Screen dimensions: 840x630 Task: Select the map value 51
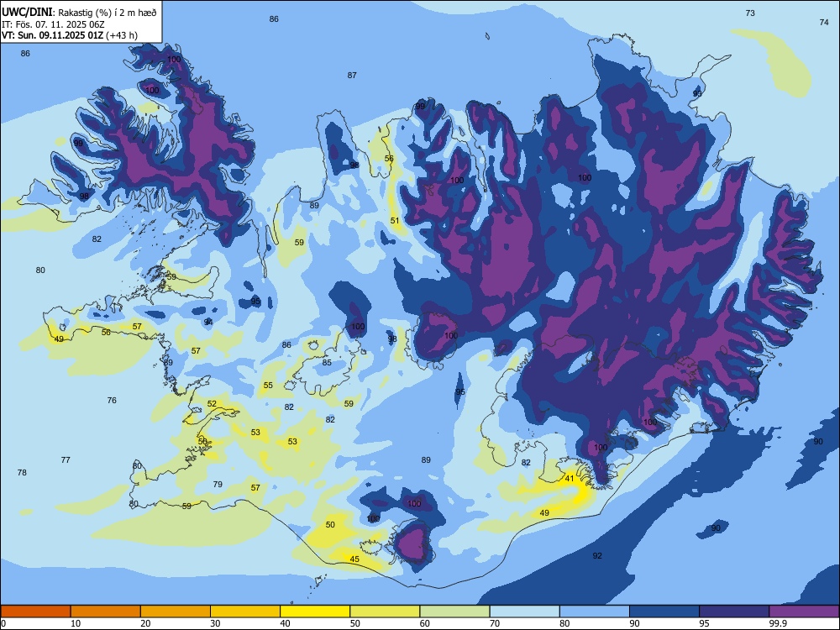(395, 220)
